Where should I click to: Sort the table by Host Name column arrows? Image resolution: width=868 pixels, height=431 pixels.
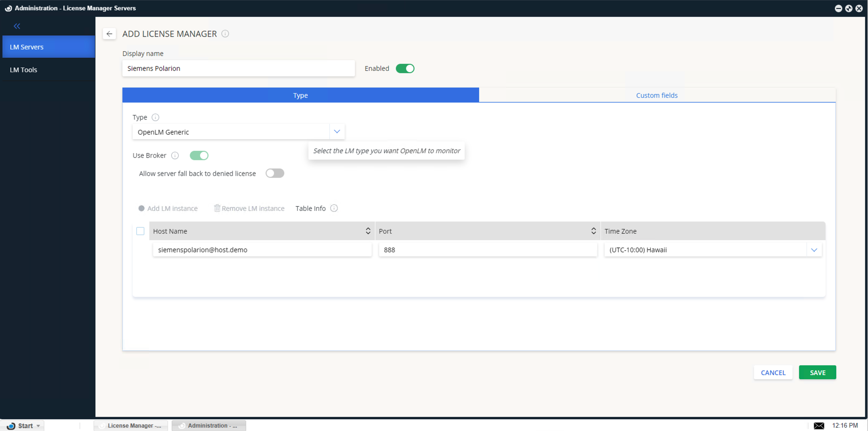tap(368, 231)
